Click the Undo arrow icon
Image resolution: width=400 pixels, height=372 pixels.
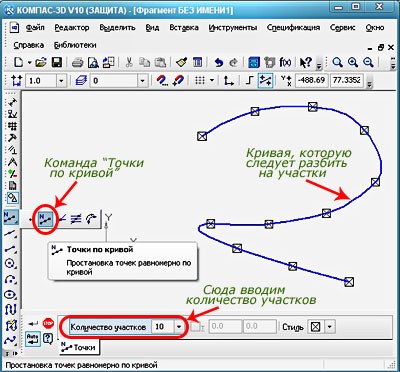pos(219,63)
